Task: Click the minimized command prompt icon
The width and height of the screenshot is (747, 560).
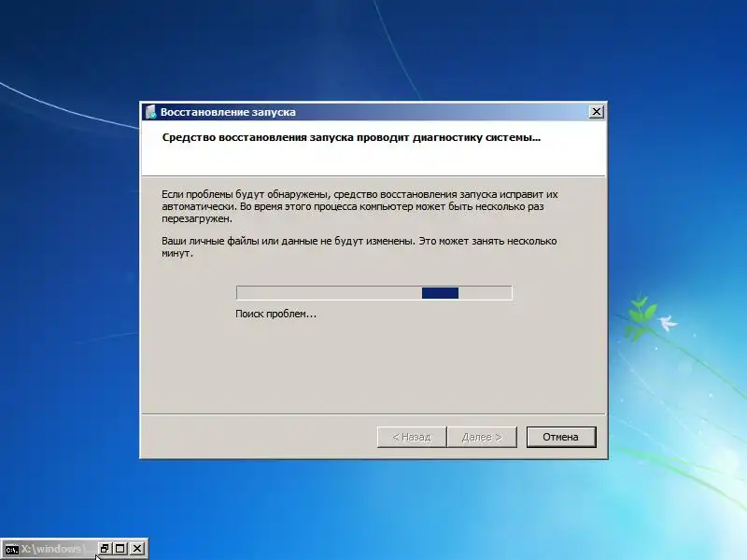Action: coord(11,549)
